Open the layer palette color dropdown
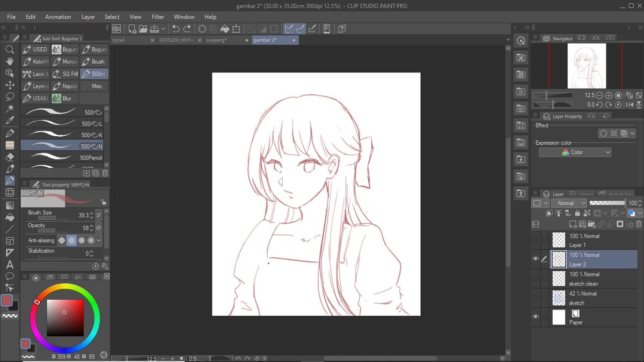This screenshot has height=362, width=644. point(540,203)
